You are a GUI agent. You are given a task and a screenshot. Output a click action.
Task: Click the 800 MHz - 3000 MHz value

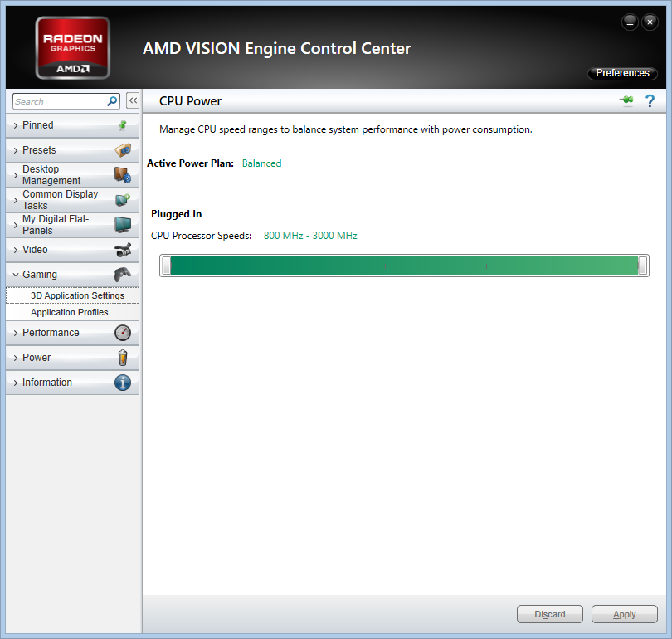pos(310,236)
